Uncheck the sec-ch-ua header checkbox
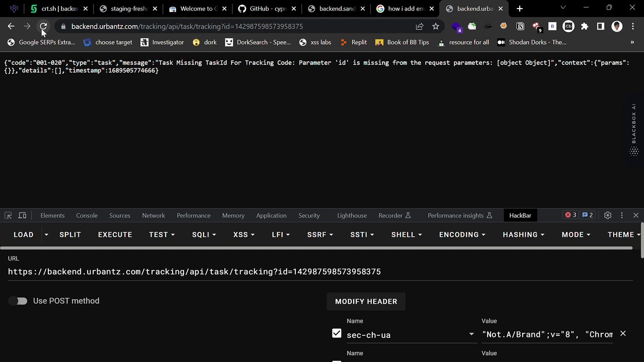 click(337, 333)
